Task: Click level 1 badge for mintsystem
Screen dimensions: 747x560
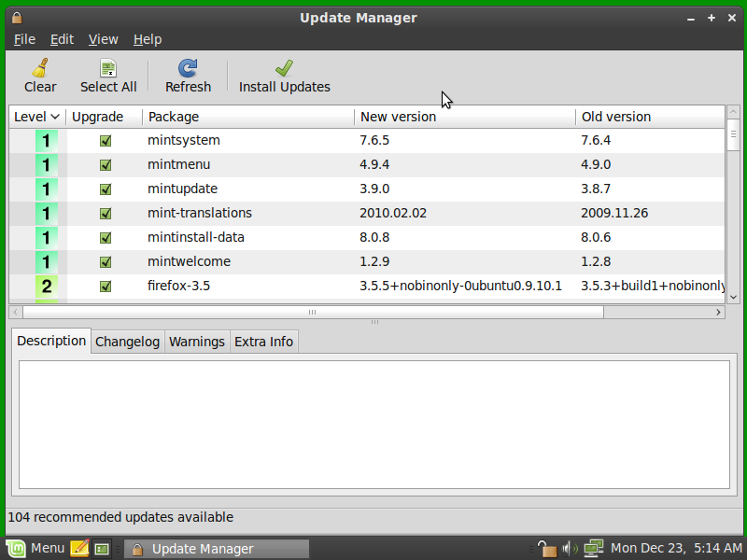Action: (46, 141)
